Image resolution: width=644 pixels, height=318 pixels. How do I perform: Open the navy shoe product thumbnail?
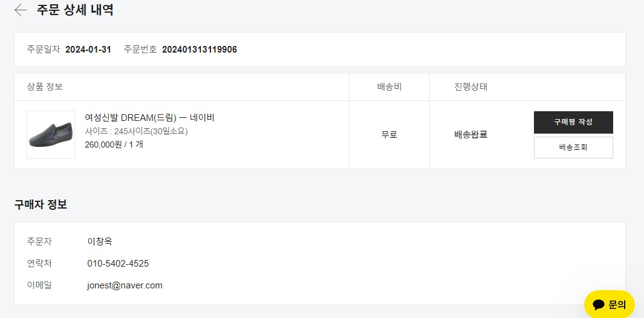[51, 135]
